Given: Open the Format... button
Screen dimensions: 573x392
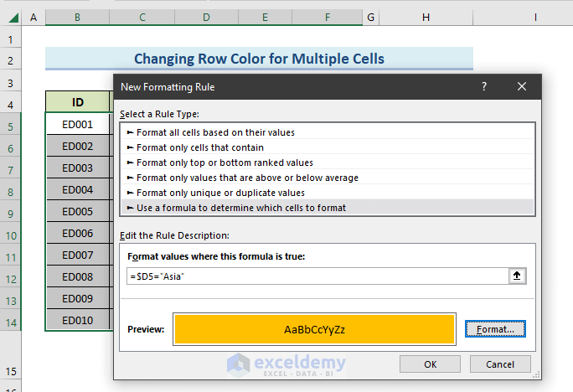Looking at the screenshot, I should (495, 329).
